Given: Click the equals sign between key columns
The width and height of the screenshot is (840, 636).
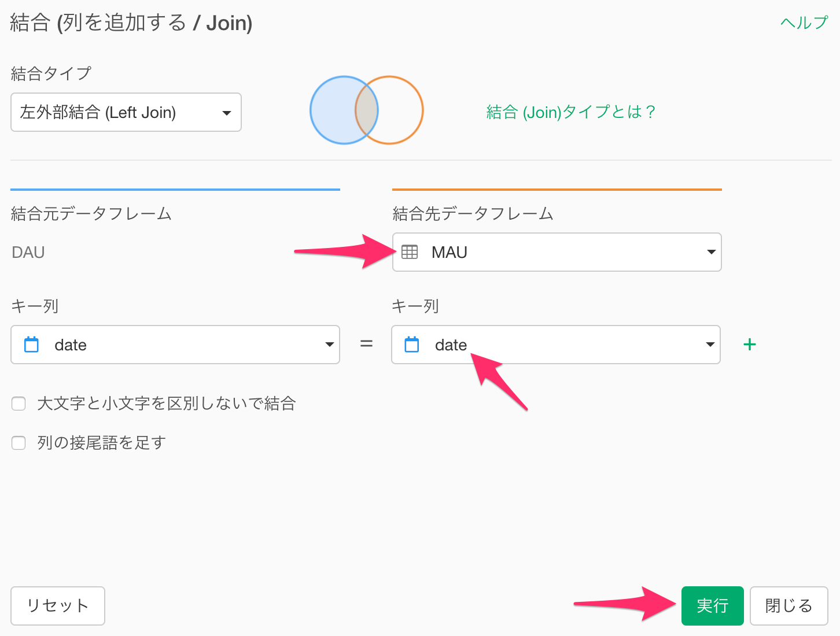Looking at the screenshot, I should tap(366, 344).
